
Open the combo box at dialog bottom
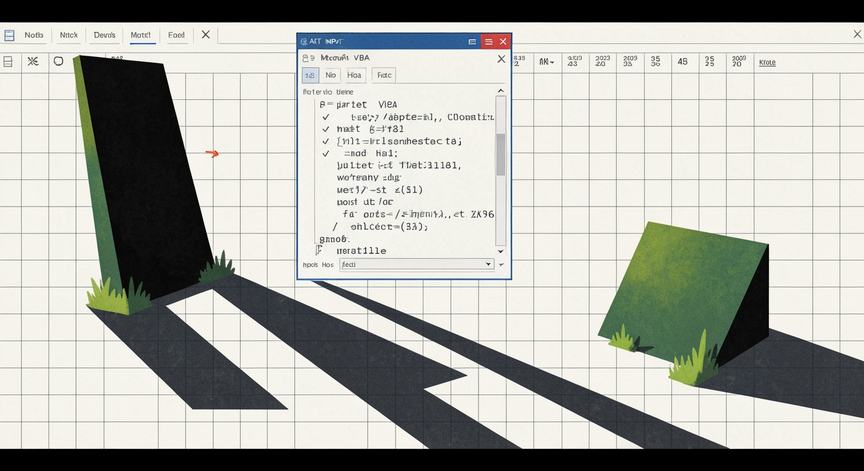pos(416,264)
